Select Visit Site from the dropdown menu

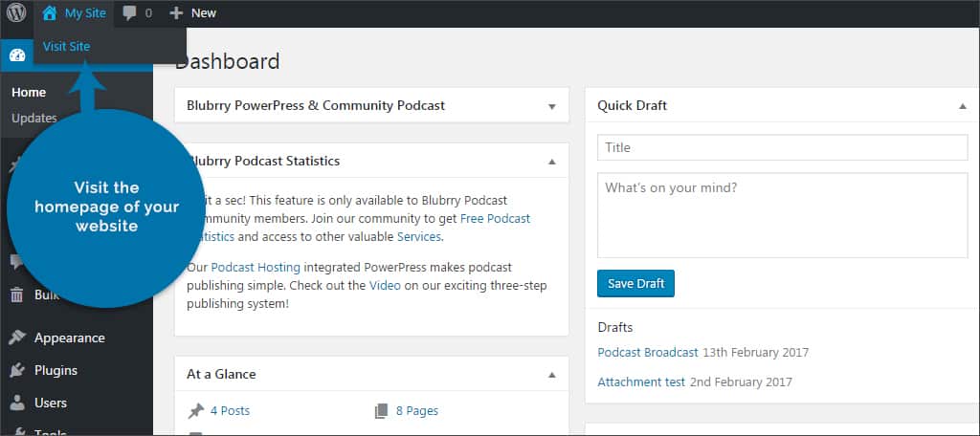pos(67,46)
